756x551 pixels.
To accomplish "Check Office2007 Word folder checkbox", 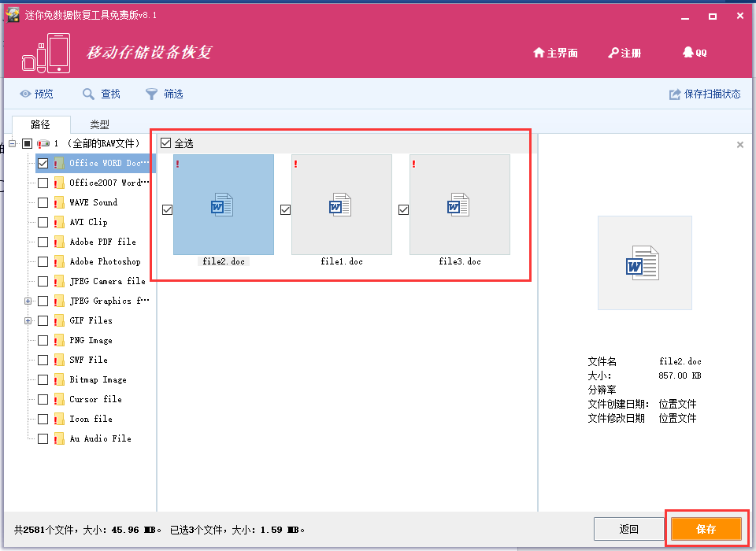I will click(x=43, y=183).
